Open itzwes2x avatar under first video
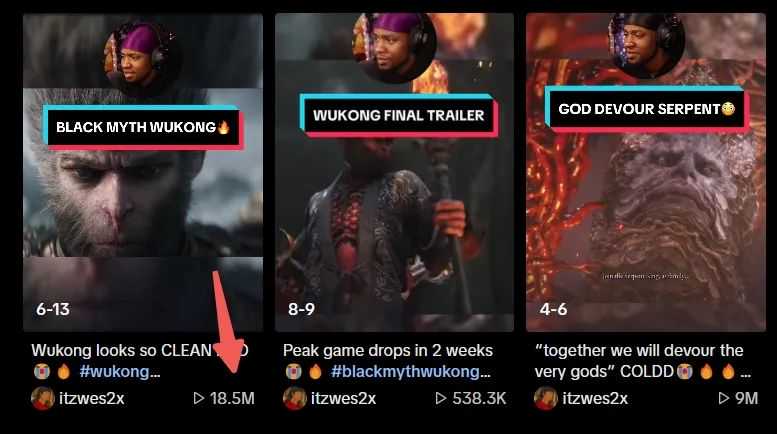This screenshot has height=434, width=777. point(43,398)
